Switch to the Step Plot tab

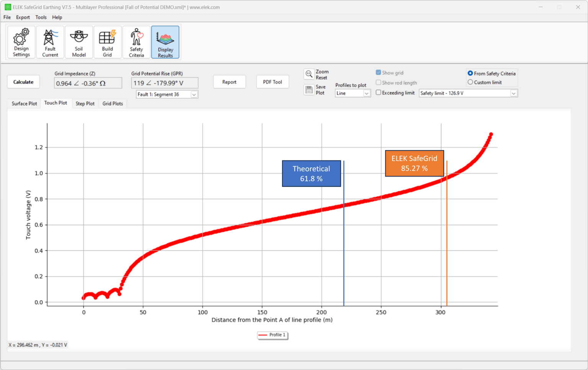coord(85,103)
